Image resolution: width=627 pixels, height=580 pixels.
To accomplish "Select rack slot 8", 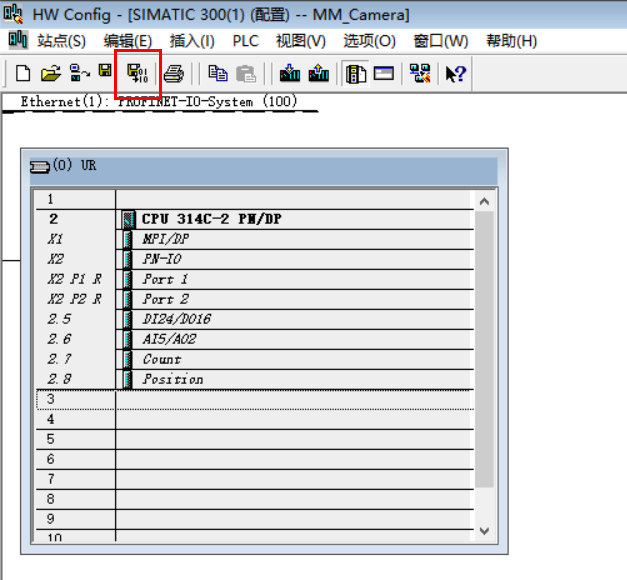I will click(x=255, y=499).
